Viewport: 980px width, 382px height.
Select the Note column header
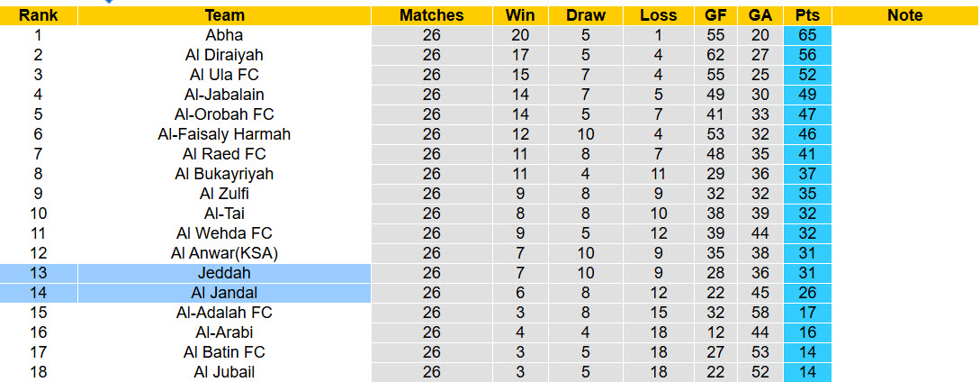tap(904, 15)
